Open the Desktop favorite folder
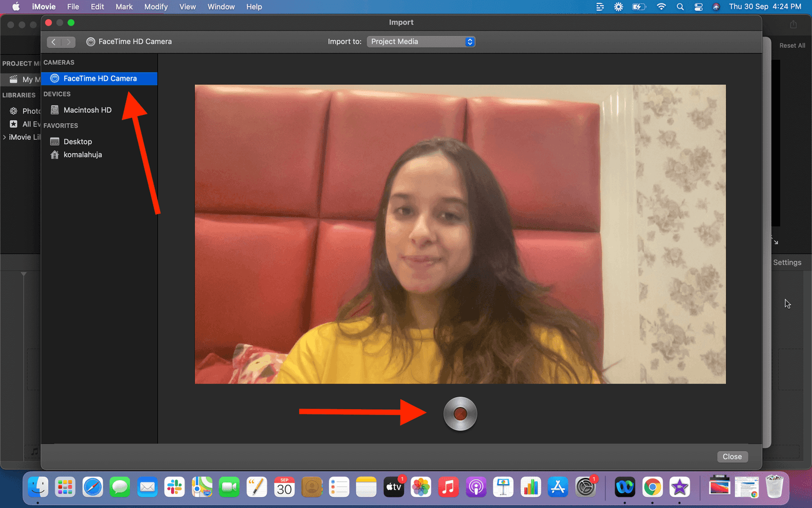812x508 pixels. click(78, 142)
